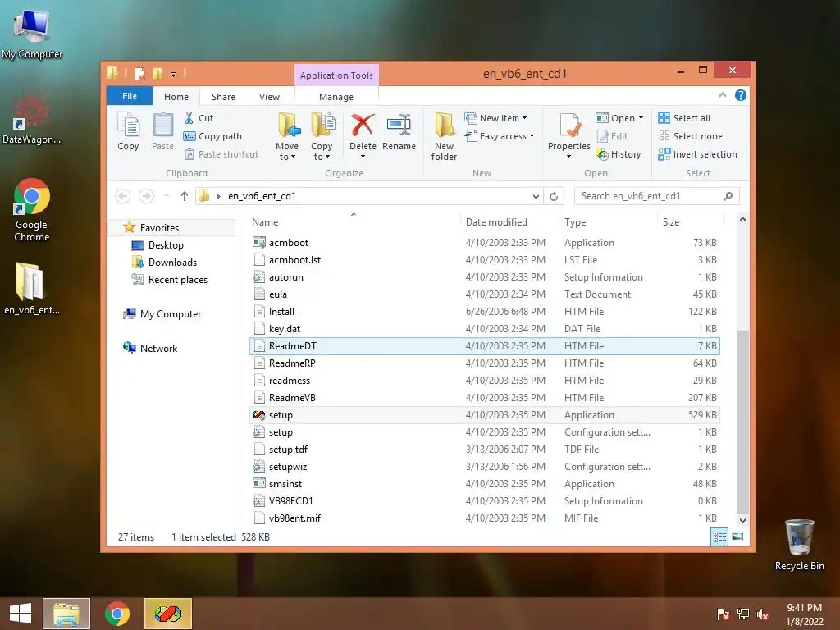Viewport: 840px width, 630px height.
Task: Switch to the Home ribbon tab
Action: pos(176,97)
